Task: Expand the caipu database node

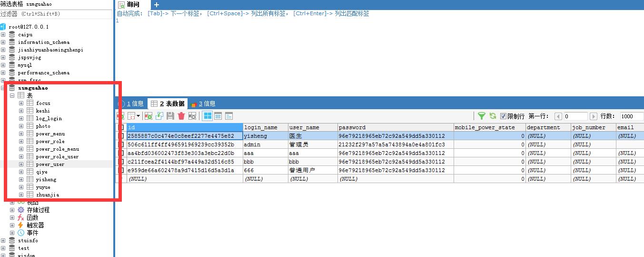Action: (x=3, y=34)
